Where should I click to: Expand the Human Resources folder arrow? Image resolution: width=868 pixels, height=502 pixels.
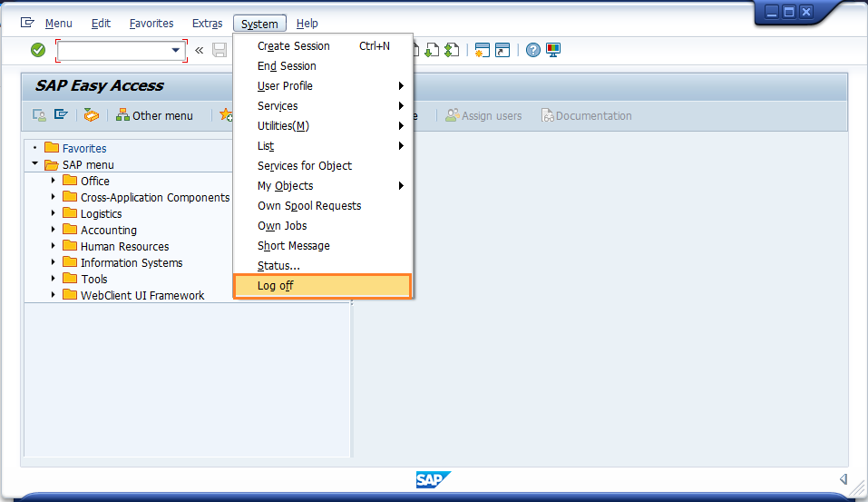(54, 245)
